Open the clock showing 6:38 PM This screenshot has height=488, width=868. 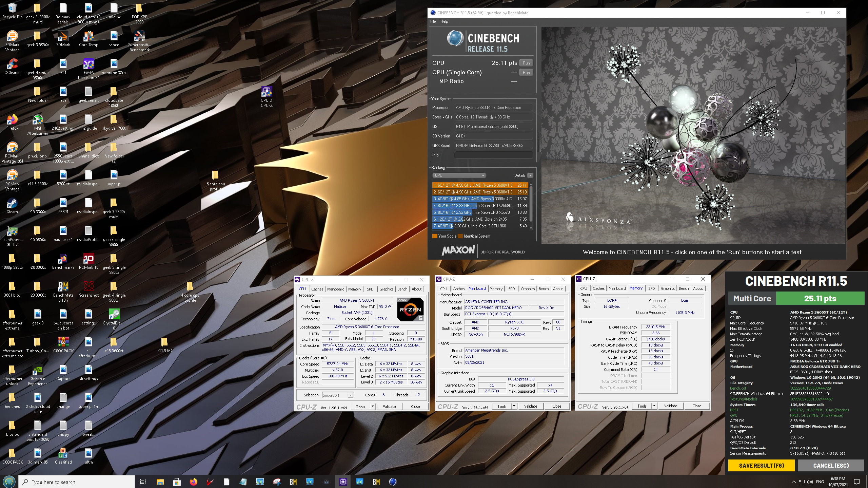tap(838, 482)
